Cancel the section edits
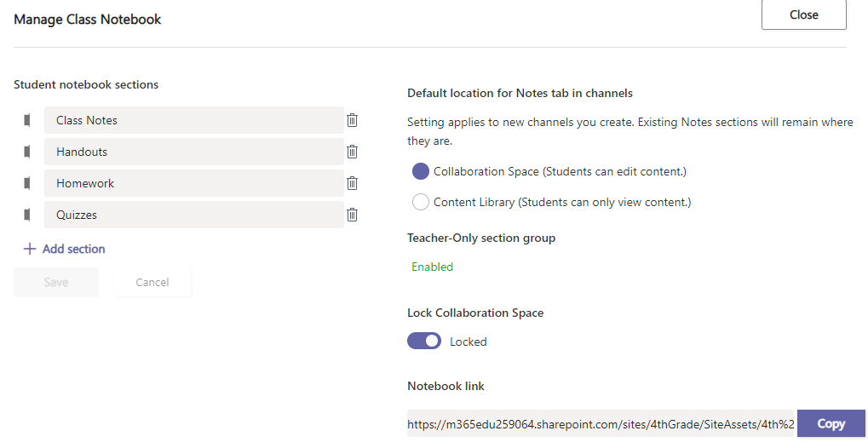Screen dimensions: 868x448 click(x=152, y=282)
